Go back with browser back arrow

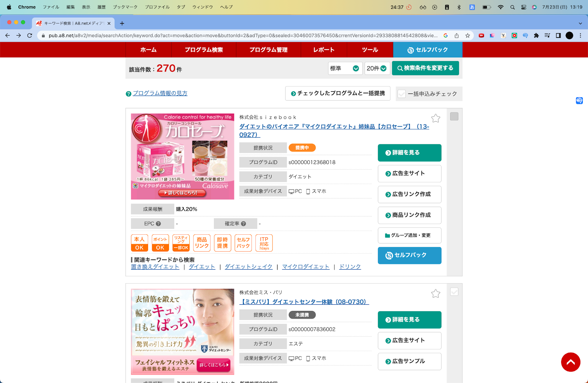(8, 35)
